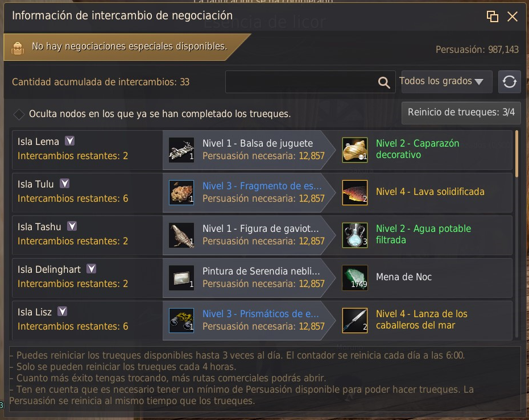Click the Lanza de los caballeros icon
Viewport: 529px width, 420px height.
point(355,321)
